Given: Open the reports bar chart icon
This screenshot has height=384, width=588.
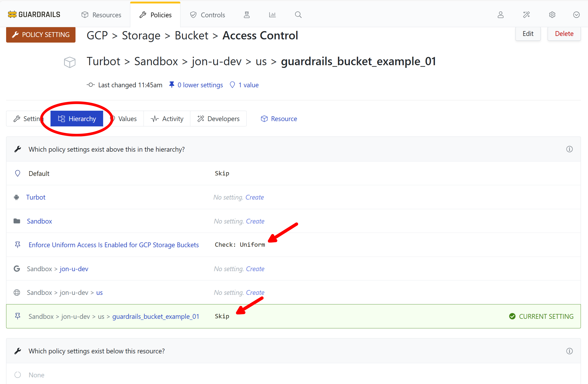Looking at the screenshot, I should point(272,15).
